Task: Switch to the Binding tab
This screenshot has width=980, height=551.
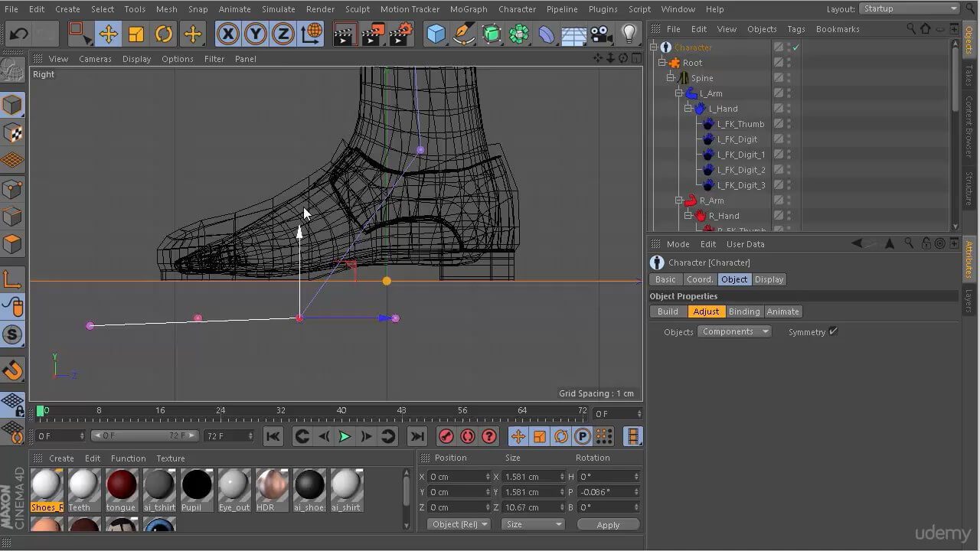Action: click(x=743, y=311)
